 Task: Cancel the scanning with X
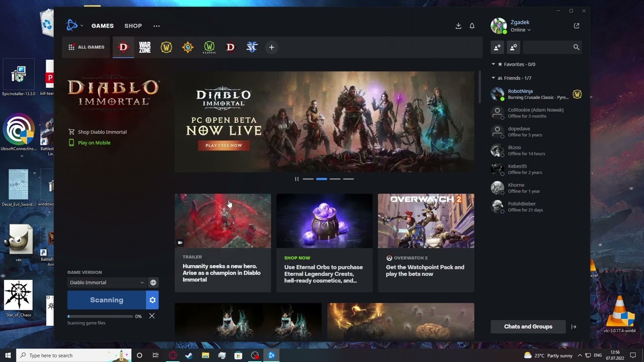(x=152, y=316)
